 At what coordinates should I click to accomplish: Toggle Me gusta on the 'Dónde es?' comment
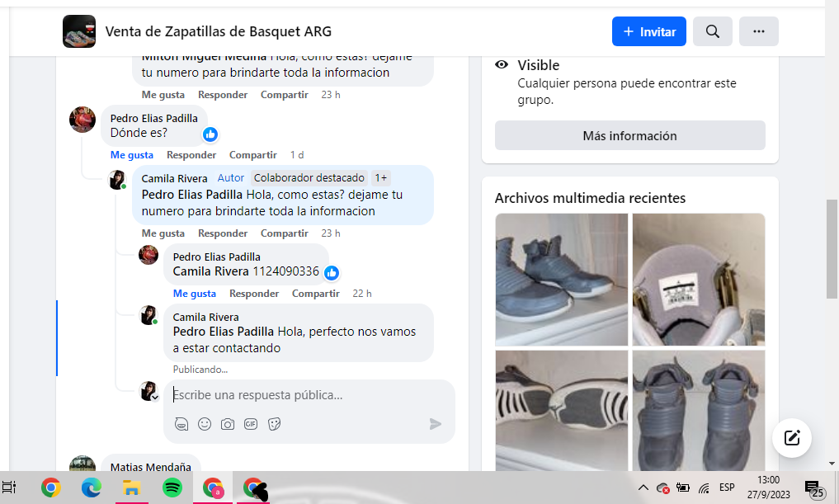tap(132, 155)
